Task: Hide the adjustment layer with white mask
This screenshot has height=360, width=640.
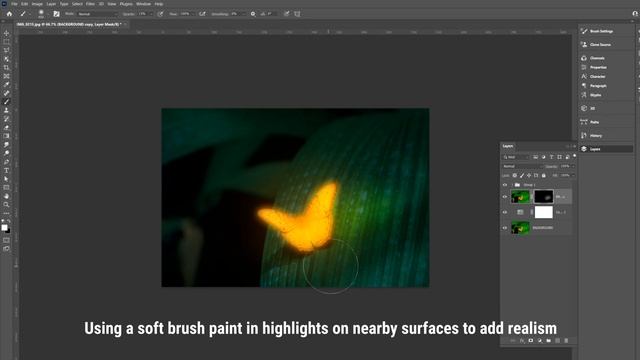Action: 505,212
